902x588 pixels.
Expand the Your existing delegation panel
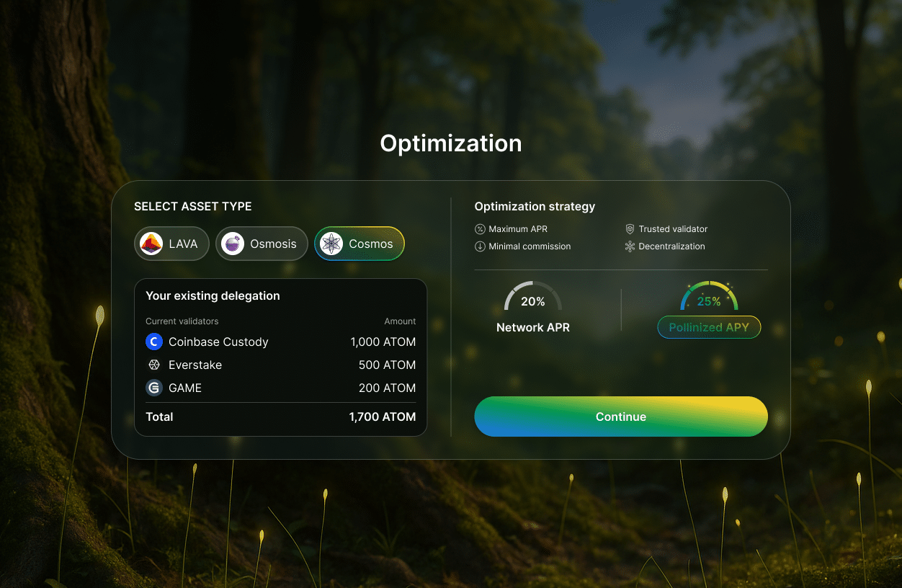(x=213, y=295)
